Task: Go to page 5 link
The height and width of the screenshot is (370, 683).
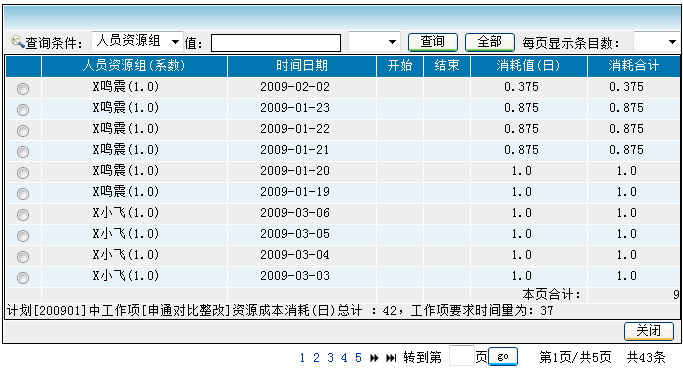Action: pyautogui.click(x=358, y=358)
